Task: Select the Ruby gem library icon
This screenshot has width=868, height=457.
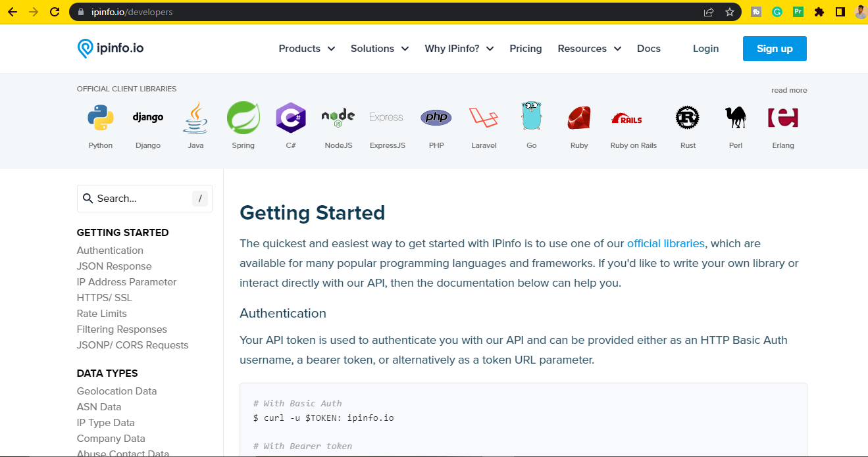Action: point(579,118)
